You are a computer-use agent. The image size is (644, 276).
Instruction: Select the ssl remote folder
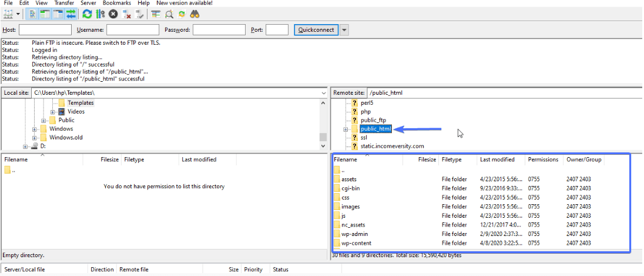click(364, 138)
